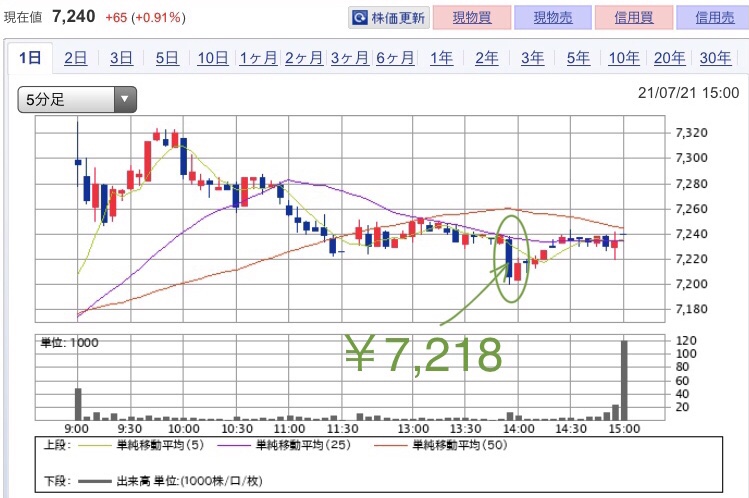Viewport: 749px width, 498px height.
Task: Switch to the 5年 chart tab
Action: tap(578, 58)
